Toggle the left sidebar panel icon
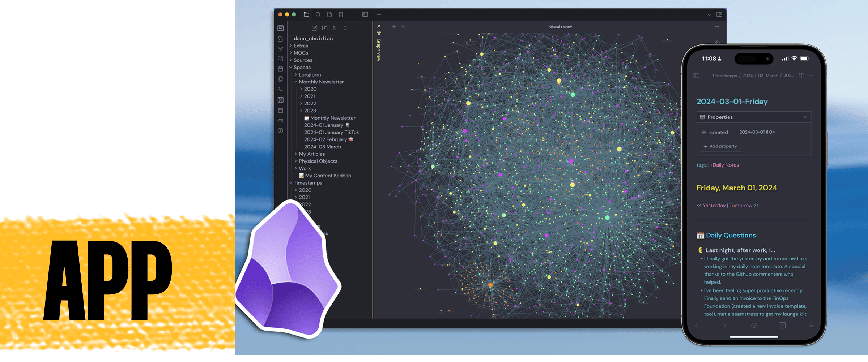 [x=365, y=14]
